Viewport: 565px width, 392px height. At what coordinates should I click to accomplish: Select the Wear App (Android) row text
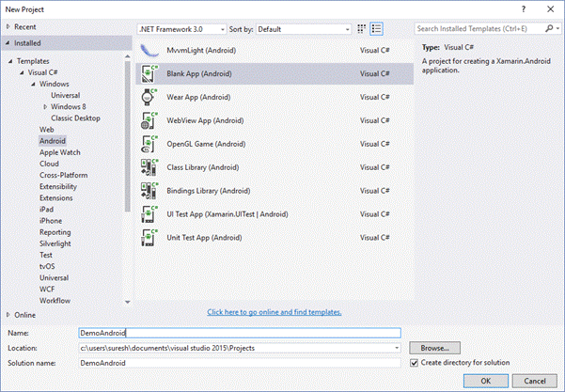pos(198,97)
